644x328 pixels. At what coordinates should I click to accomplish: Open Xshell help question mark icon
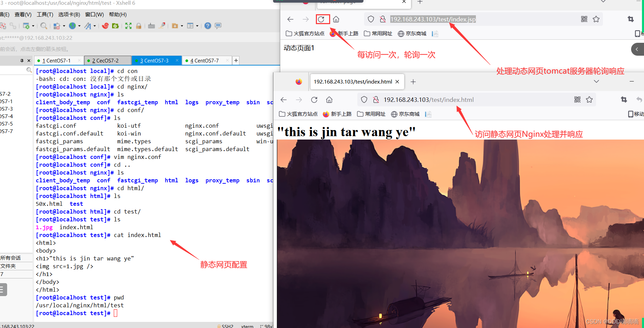pyautogui.click(x=208, y=26)
